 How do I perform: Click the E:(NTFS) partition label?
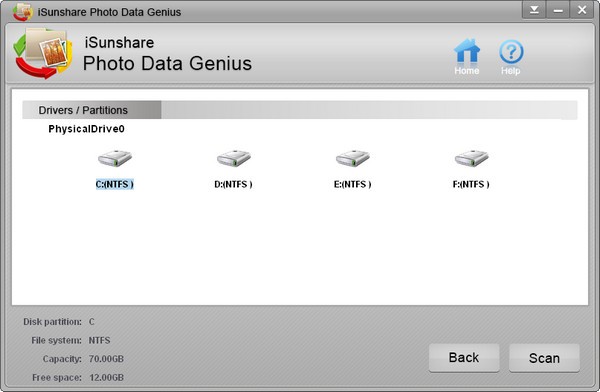click(x=352, y=184)
